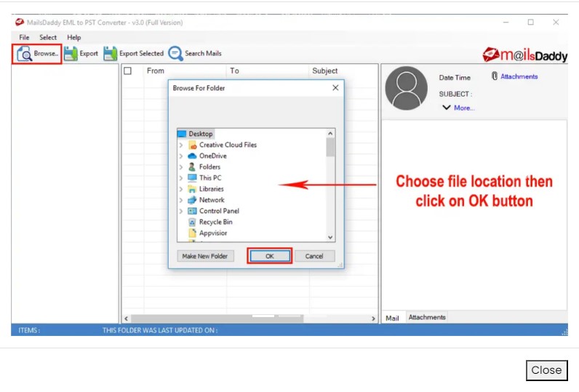579x392 pixels.
Task: Open the File menu
Action: pos(24,37)
